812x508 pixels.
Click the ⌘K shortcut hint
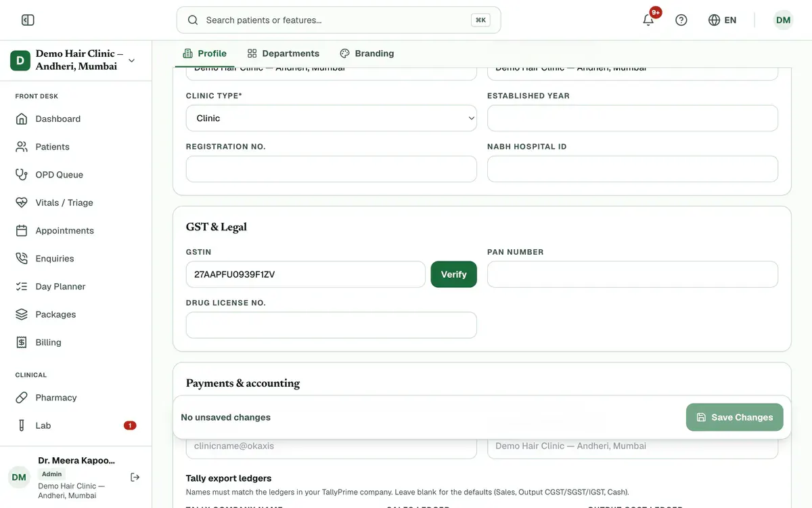click(480, 20)
